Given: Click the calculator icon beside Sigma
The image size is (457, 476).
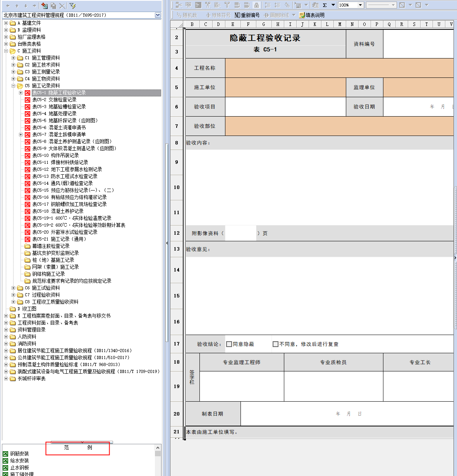Looking at the screenshot, I should click(x=315, y=5).
